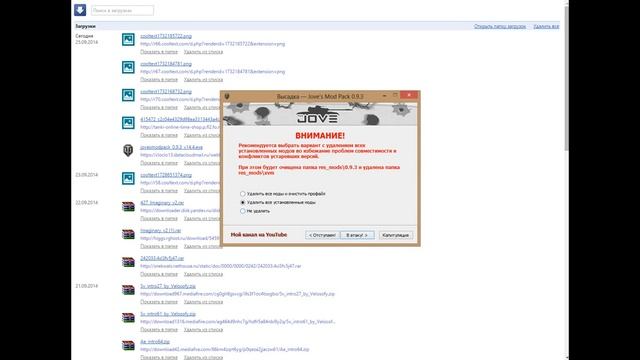Open cooltext1728651374.png file link
This screenshot has width=640, height=360.
166,175
